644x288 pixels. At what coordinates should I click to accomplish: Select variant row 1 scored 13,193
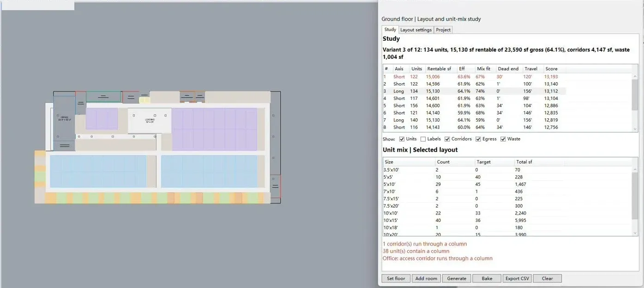coord(475,77)
